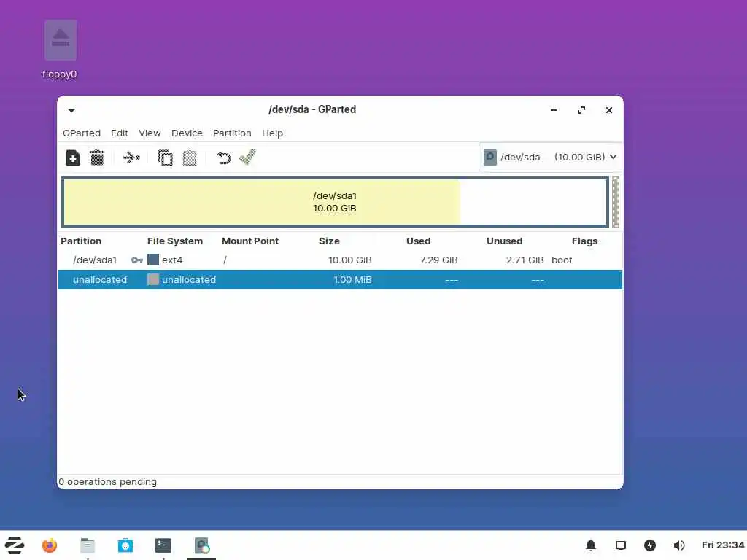747x560 pixels.
Task: Open the Software store taskbar icon
Action: [x=125, y=545]
